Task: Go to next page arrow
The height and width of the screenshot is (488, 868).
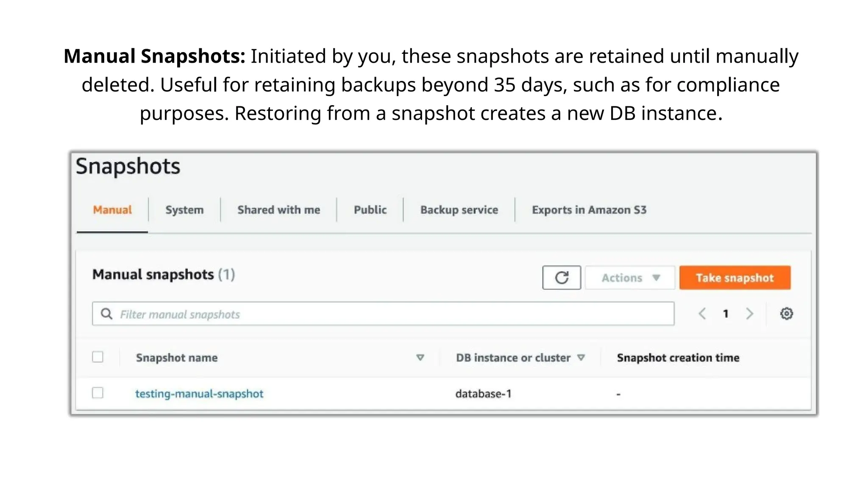Action: tap(749, 314)
